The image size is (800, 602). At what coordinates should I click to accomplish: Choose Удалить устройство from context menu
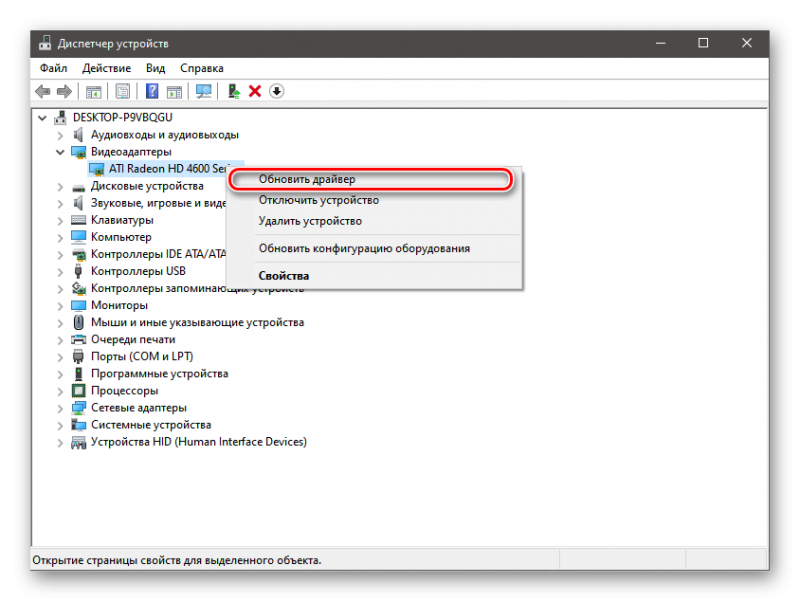(x=374, y=221)
